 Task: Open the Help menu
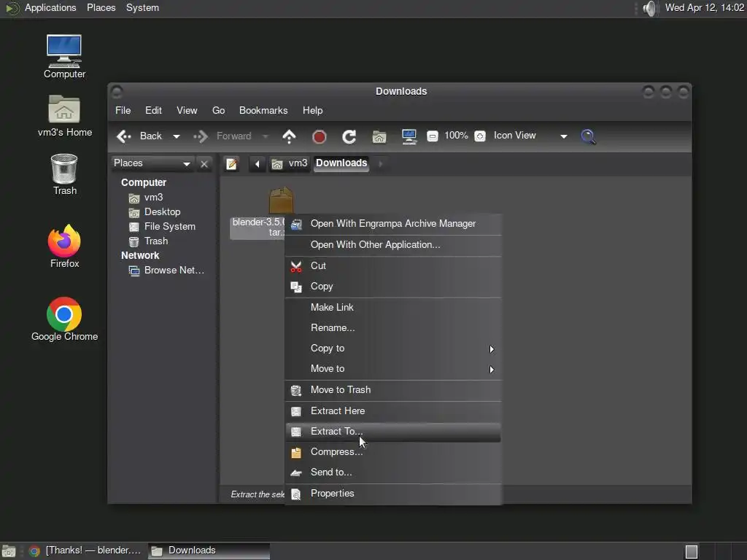coord(312,111)
